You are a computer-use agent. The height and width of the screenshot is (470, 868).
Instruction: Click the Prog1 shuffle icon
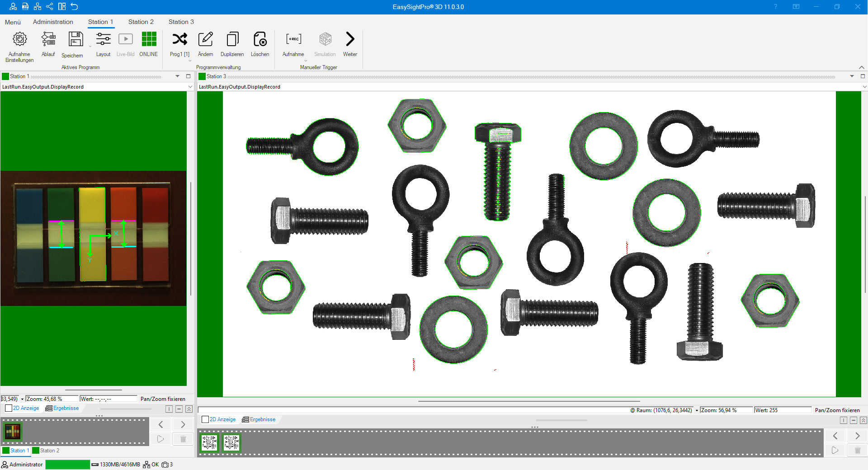coord(179,39)
